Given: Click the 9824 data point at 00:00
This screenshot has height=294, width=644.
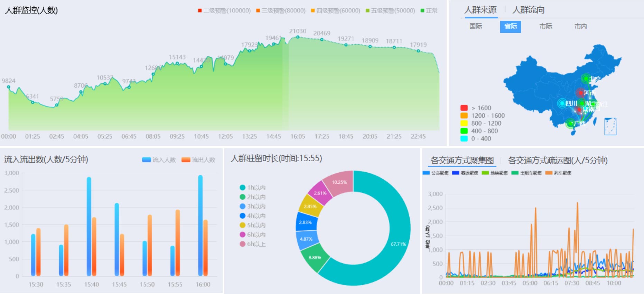Looking at the screenshot, I should click(x=9, y=87).
